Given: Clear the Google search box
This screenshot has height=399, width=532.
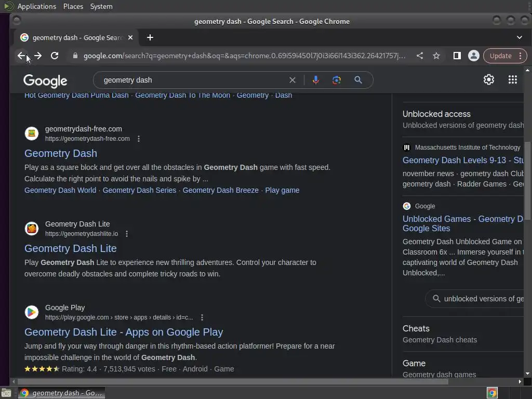Looking at the screenshot, I should [292, 80].
